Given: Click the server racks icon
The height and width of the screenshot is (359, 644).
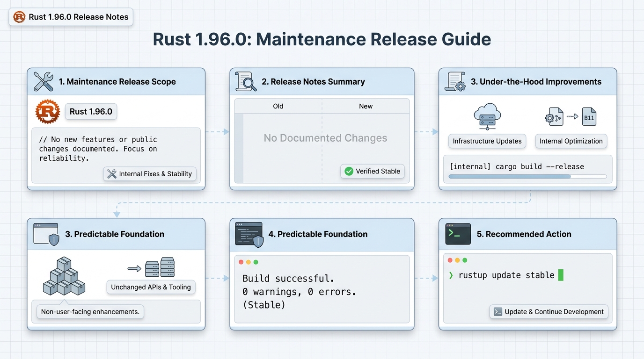Looking at the screenshot, I should point(160,267).
